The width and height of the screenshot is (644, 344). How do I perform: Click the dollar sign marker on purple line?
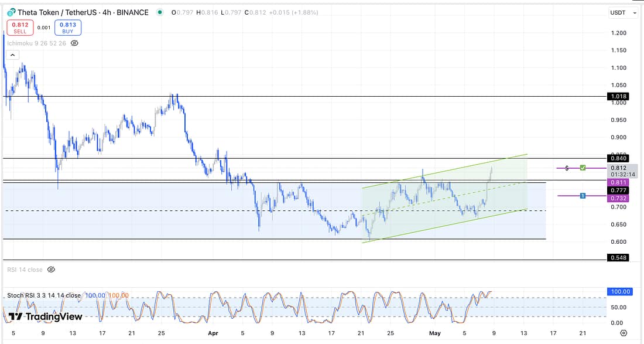point(567,168)
